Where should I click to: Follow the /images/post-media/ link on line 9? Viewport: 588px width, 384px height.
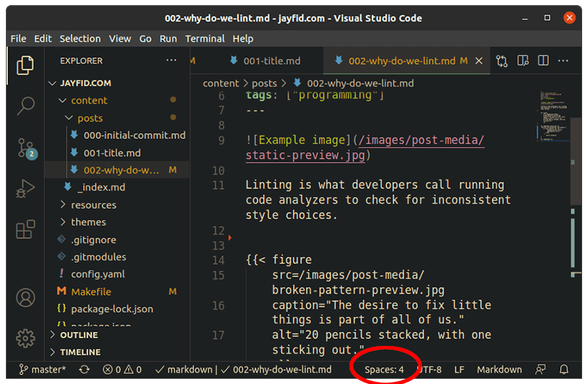tap(420, 141)
